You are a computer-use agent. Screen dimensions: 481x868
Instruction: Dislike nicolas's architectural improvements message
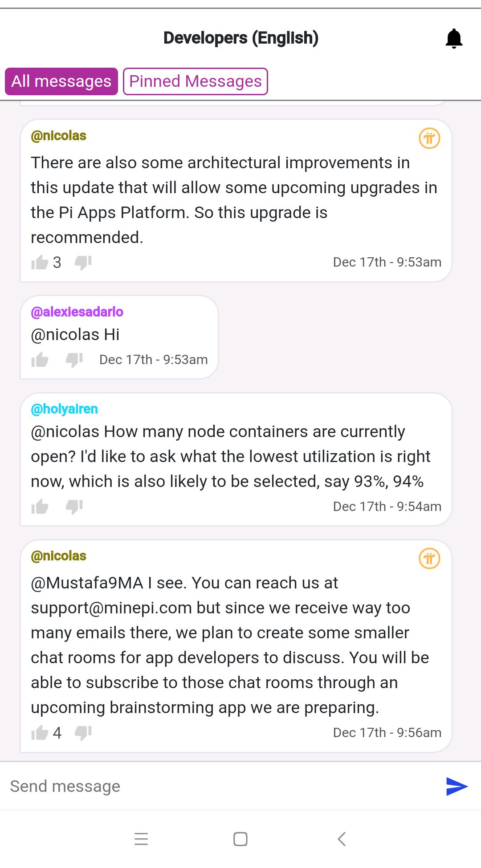tap(83, 263)
